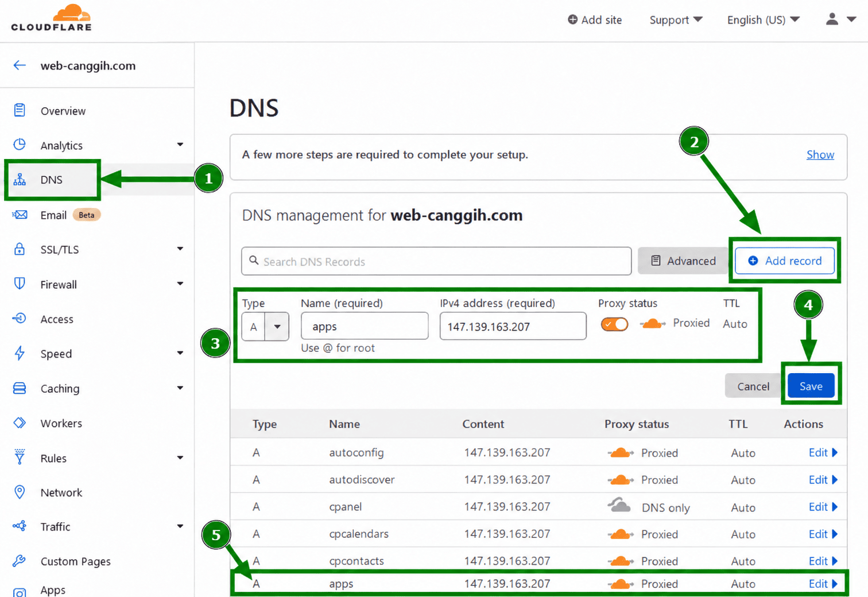Expand the Rules menu section
Screen dimensions: 868x597
point(180,458)
